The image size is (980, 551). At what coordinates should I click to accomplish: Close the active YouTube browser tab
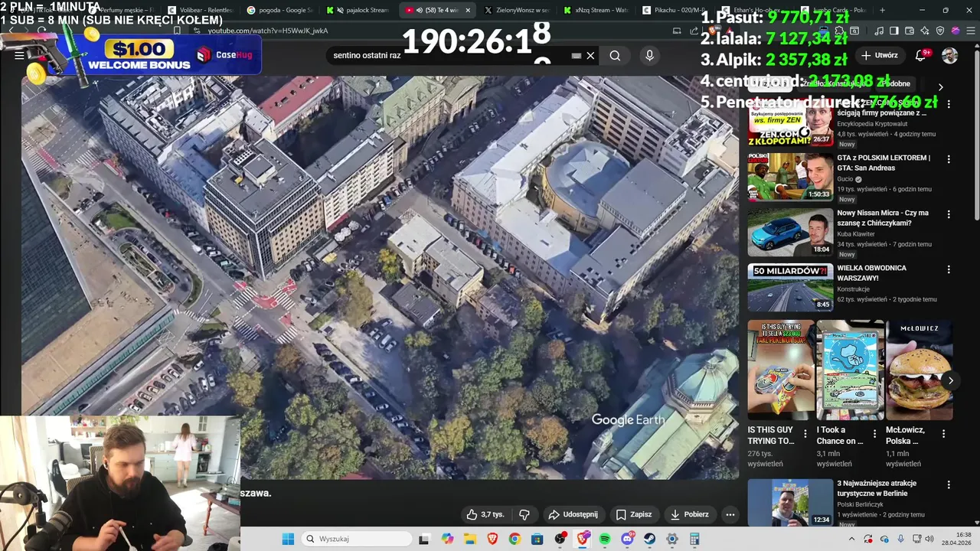click(x=467, y=10)
